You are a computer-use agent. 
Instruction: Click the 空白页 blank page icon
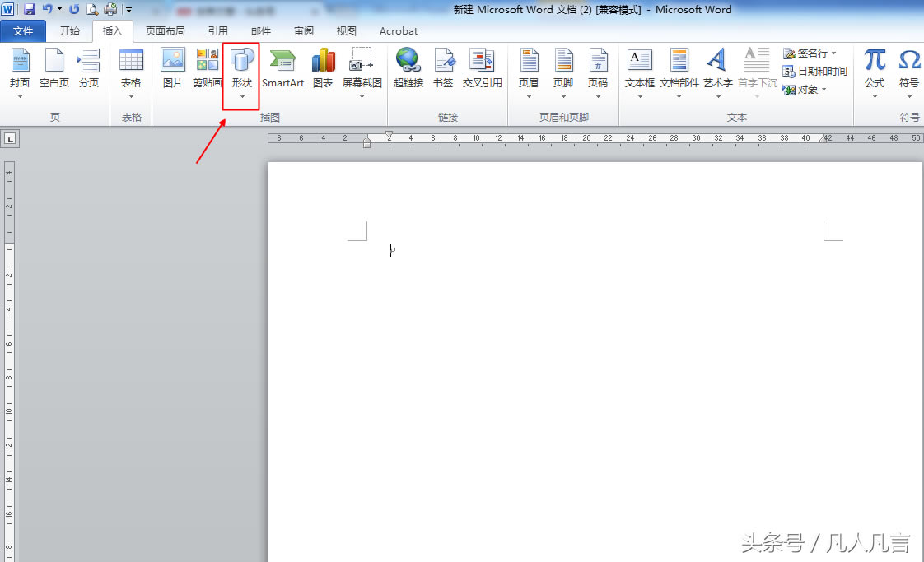[x=54, y=68]
